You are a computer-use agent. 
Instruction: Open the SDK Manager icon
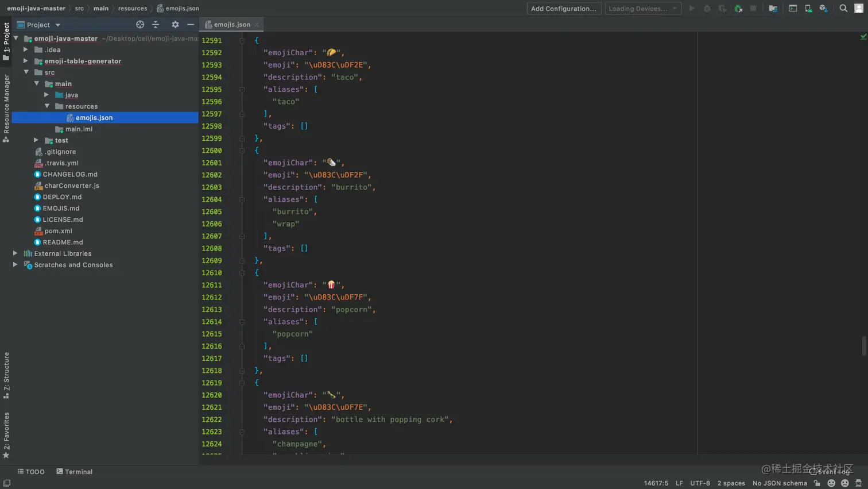(823, 9)
